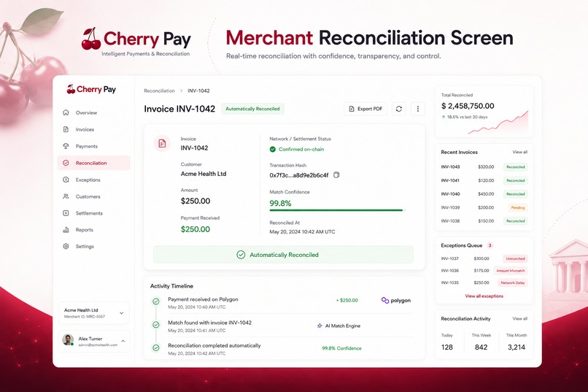Select recent invoice INV-1041
This screenshot has height=392, width=588.
pyautogui.click(x=484, y=180)
